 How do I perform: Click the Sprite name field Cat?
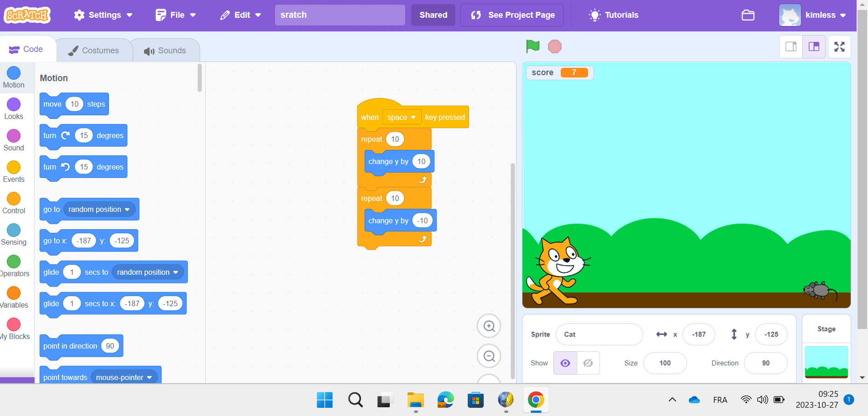(599, 334)
